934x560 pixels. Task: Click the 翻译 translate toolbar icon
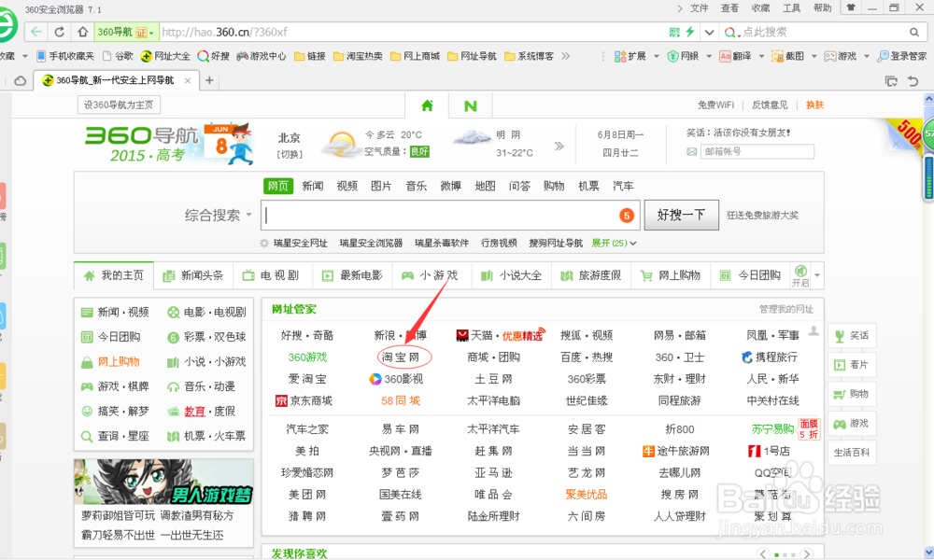[x=735, y=56]
